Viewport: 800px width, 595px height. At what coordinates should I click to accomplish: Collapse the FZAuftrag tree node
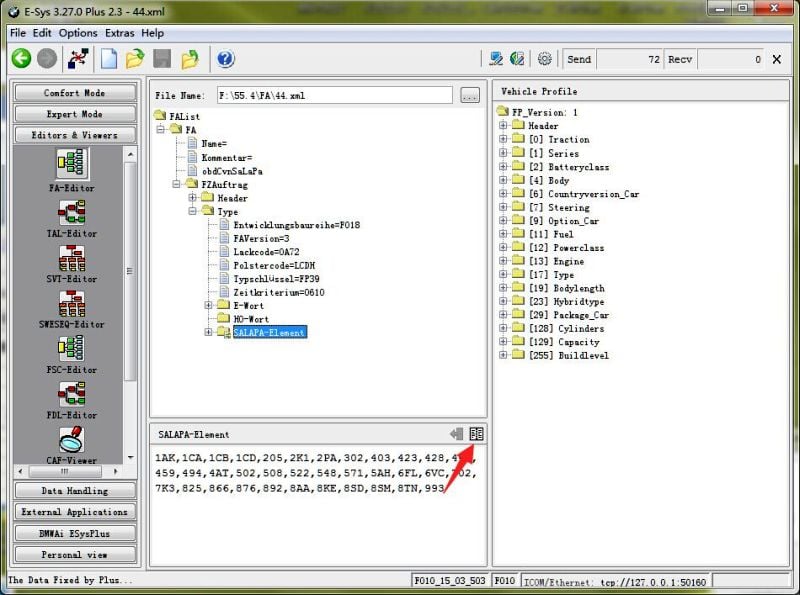click(176, 184)
